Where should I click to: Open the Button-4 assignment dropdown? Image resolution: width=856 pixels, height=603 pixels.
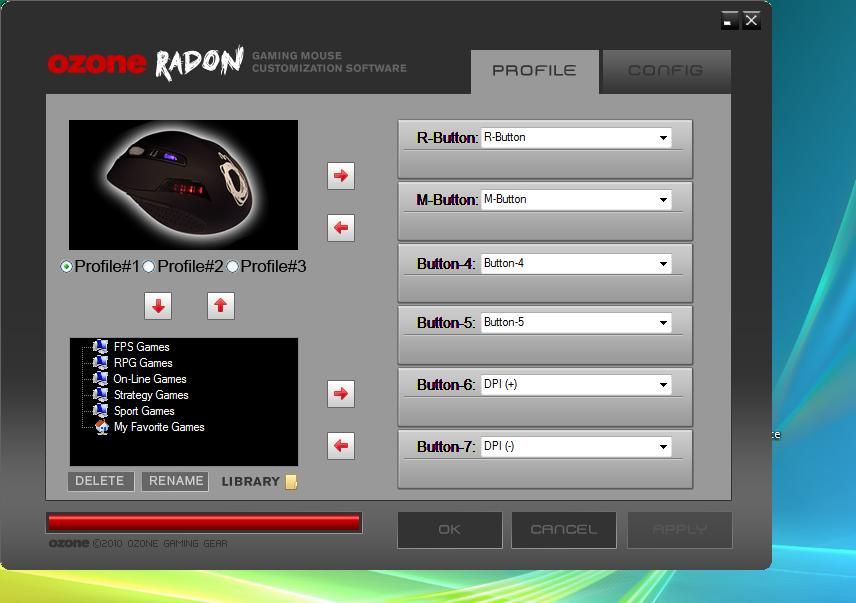[x=576, y=264]
